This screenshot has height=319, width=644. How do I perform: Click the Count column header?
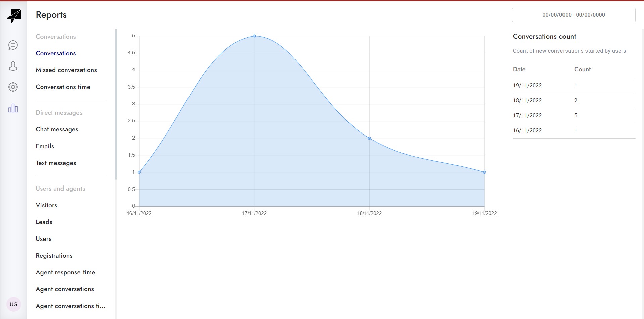(x=582, y=69)
